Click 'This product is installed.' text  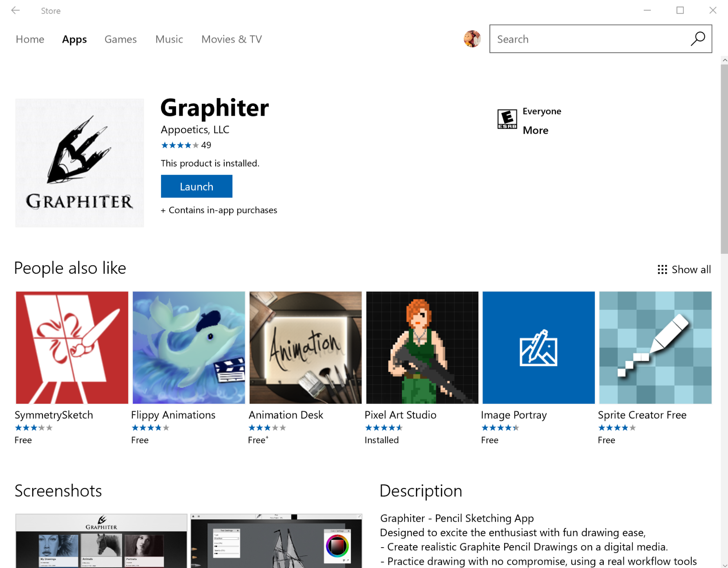pos(210,163)
